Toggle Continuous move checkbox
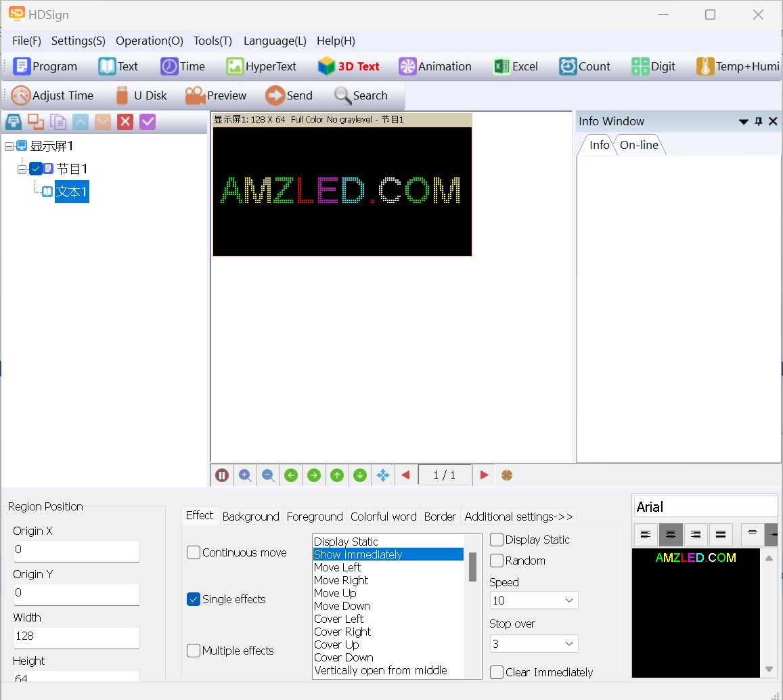The height and width of the screenshot is (700, 783). [x=194, y=552]
